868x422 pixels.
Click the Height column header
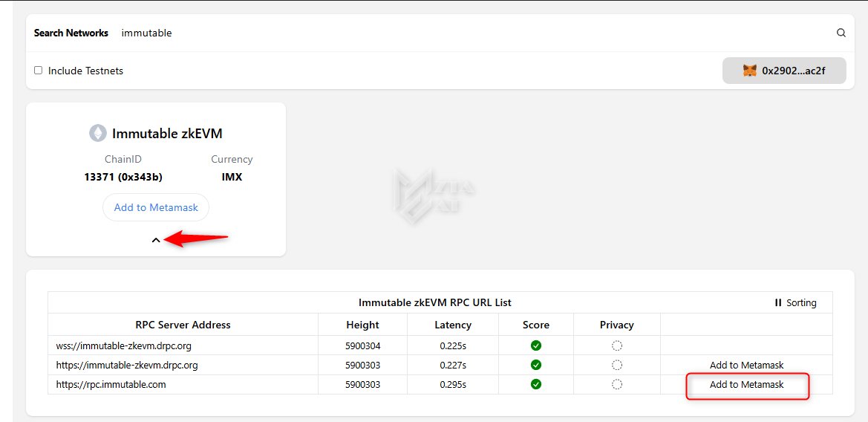362,325
